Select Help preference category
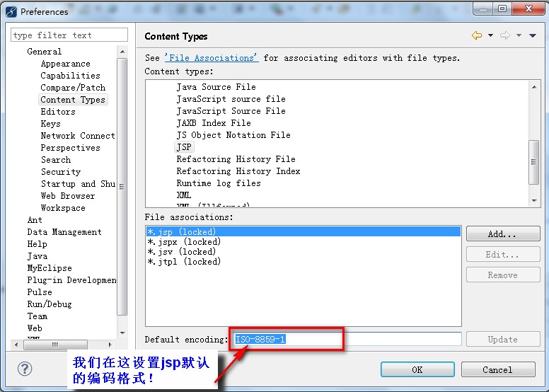The image size is (549, 392). [37, 244]
